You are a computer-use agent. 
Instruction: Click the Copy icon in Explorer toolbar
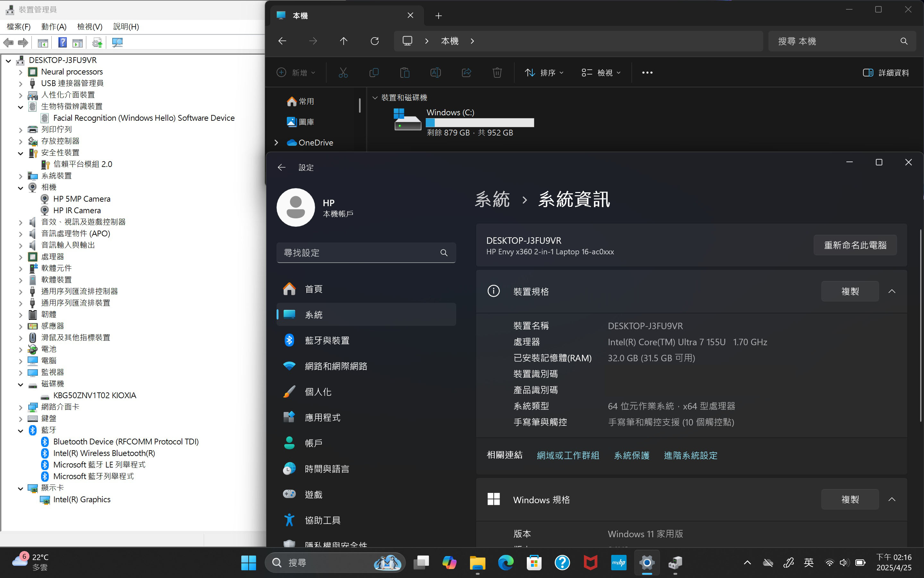374,73
